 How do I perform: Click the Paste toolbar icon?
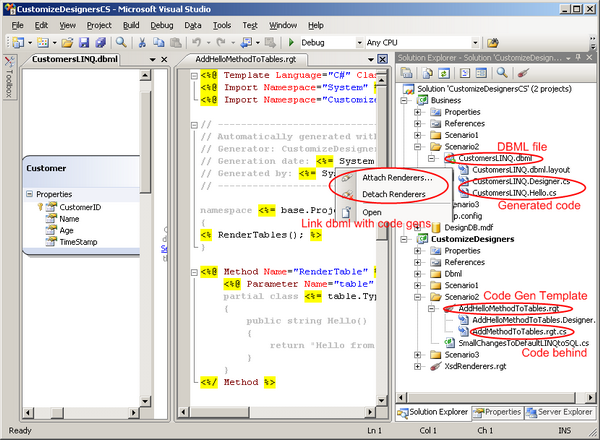(175, 42)
